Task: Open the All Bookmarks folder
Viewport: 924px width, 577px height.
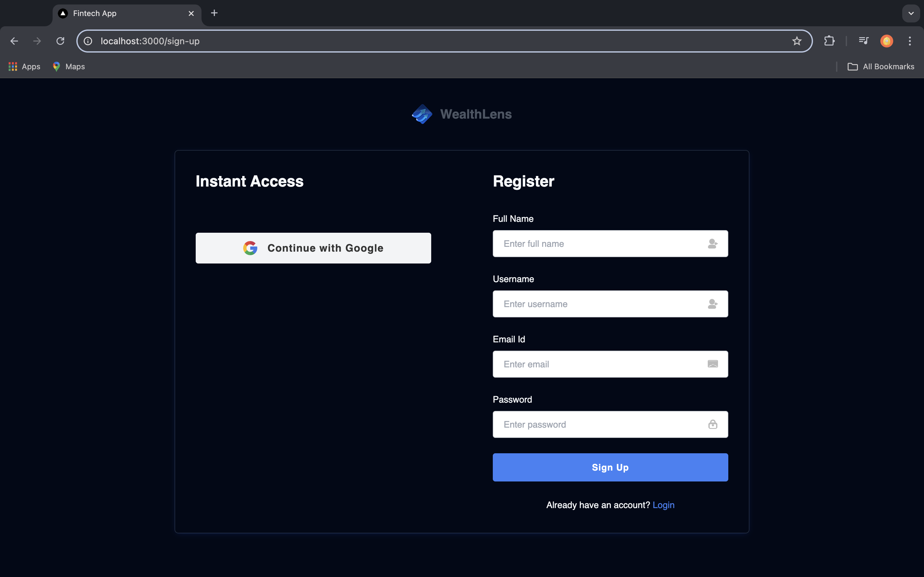Action: coord(880,67)
